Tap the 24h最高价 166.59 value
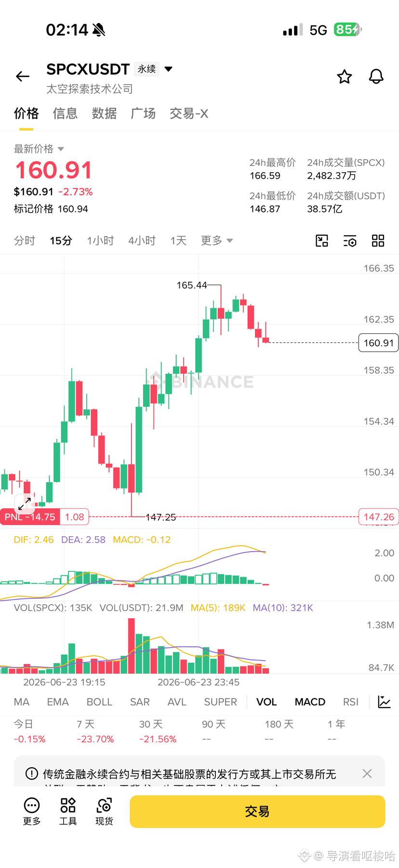The image size is (399, 868). click(265, 176)
